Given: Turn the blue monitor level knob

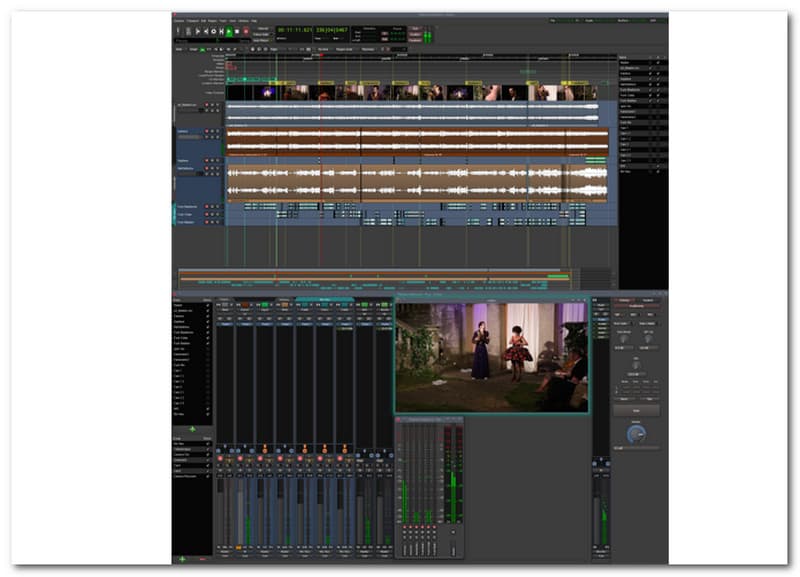Looking at the screenshot, I should point(636,434).
